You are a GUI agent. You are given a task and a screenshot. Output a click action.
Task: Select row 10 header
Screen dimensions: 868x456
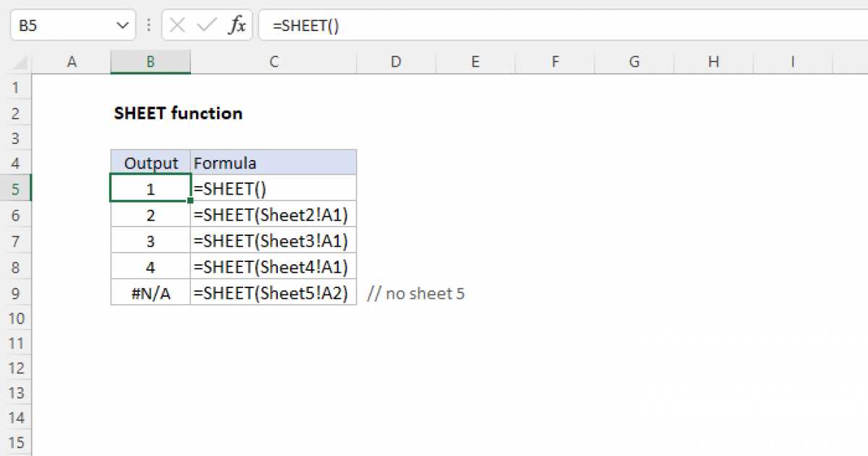pos(16,318)
